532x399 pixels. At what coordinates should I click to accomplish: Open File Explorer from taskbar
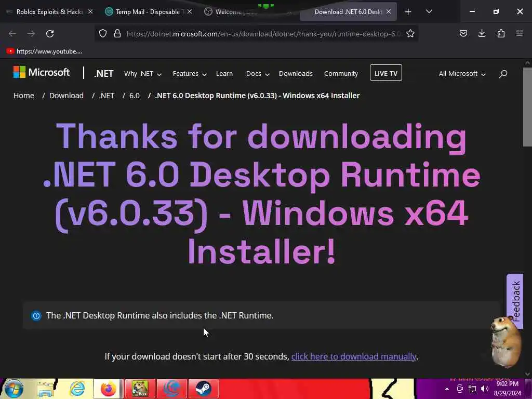[x=46, y=389]
